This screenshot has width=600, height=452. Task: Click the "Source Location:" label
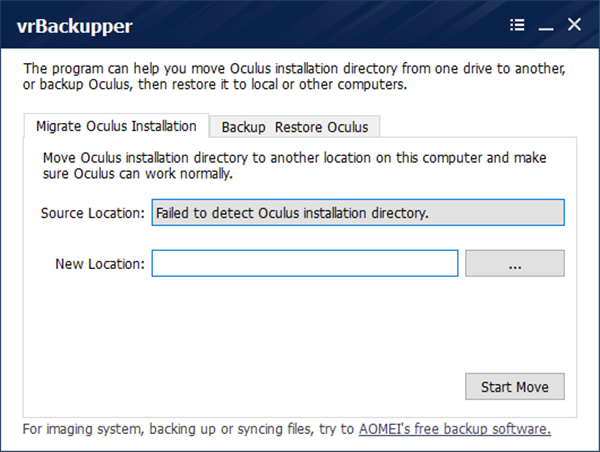coord(93,214)
